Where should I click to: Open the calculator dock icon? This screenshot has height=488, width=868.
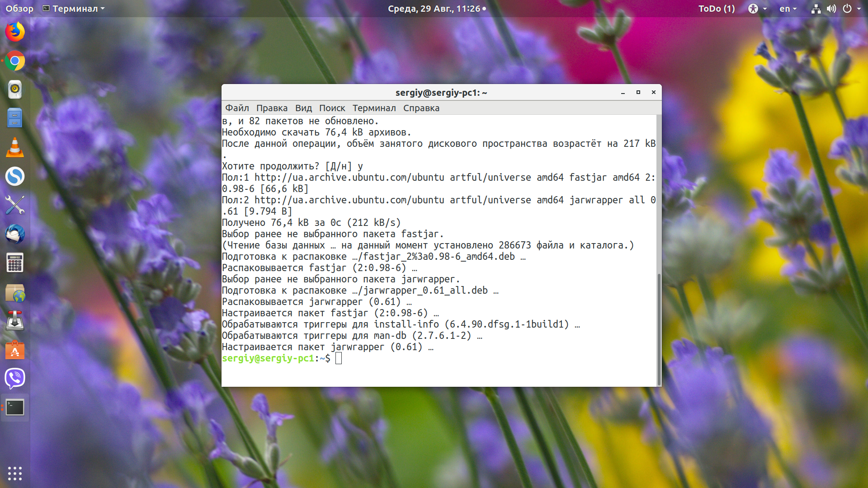tap(15, 263)
